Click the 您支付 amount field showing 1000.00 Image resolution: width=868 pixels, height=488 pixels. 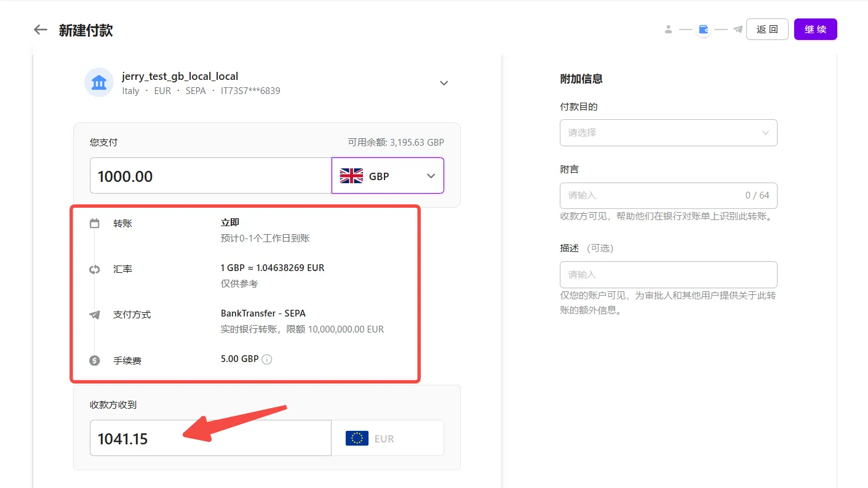[x=210, y=176]
